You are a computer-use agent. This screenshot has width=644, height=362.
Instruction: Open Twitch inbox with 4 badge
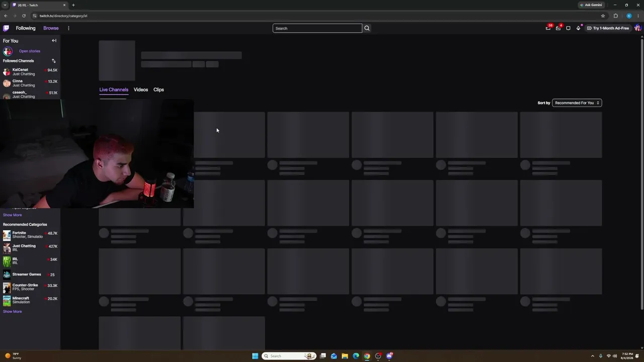click(558, 28)
